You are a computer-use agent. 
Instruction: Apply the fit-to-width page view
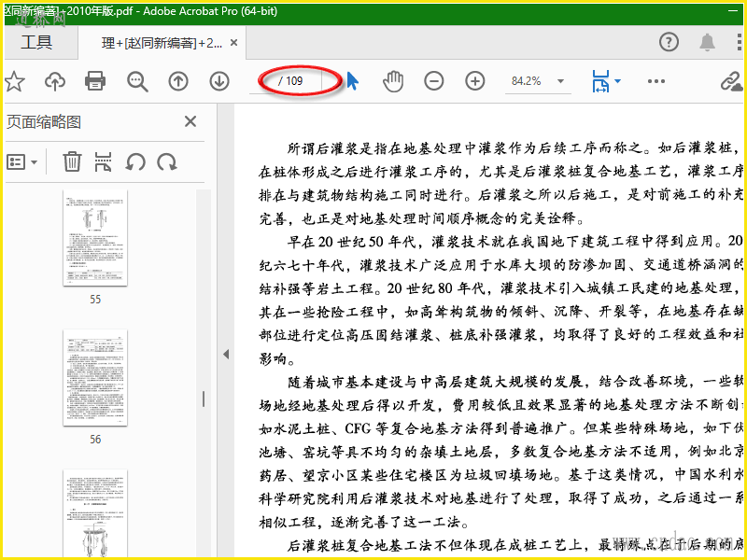point(600,81)
